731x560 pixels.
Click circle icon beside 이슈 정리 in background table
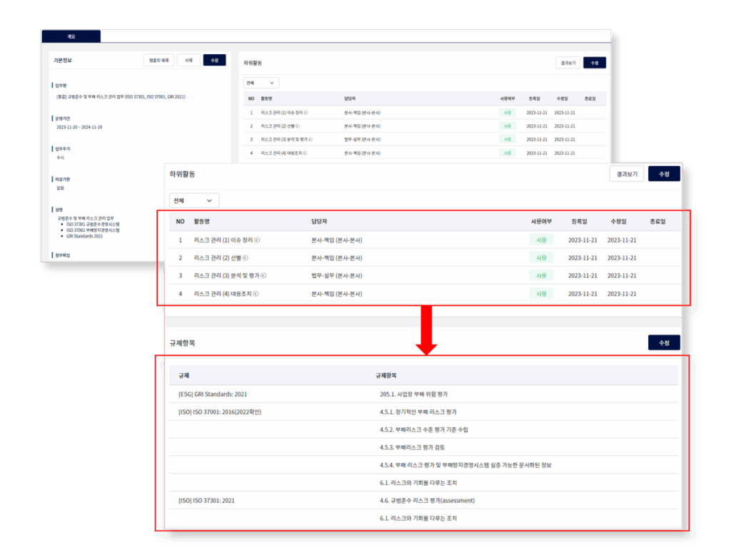(306, 113)
